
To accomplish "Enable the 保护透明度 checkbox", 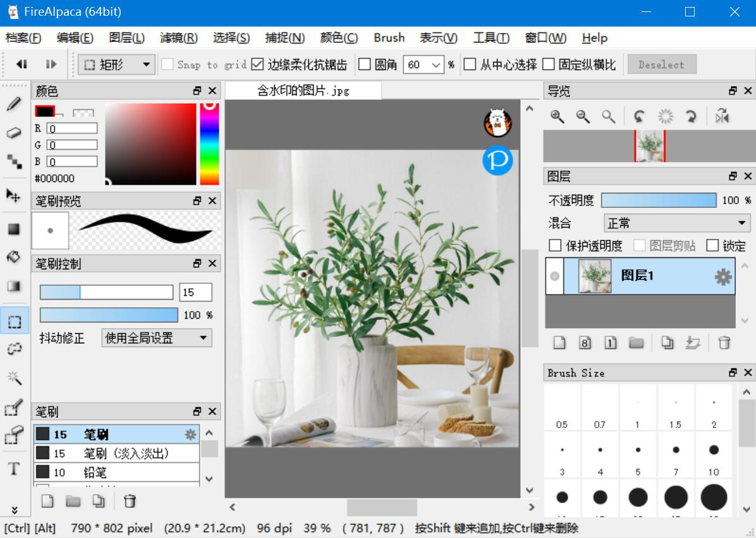I will [x=555, y=245].
